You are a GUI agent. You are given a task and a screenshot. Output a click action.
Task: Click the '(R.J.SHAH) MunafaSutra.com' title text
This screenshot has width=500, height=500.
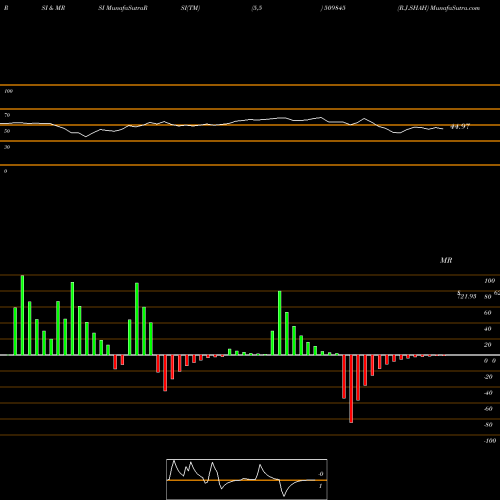pyautogui.click(x=439, y=8)
